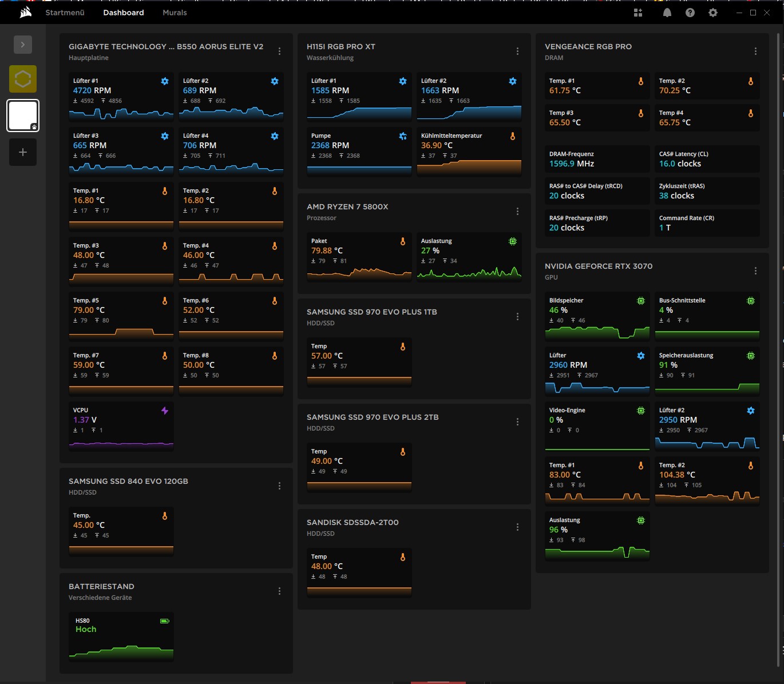Screen dimensions: 784x684
Task: Click the Pumpe pump icon
Action: tap(403, 136)
